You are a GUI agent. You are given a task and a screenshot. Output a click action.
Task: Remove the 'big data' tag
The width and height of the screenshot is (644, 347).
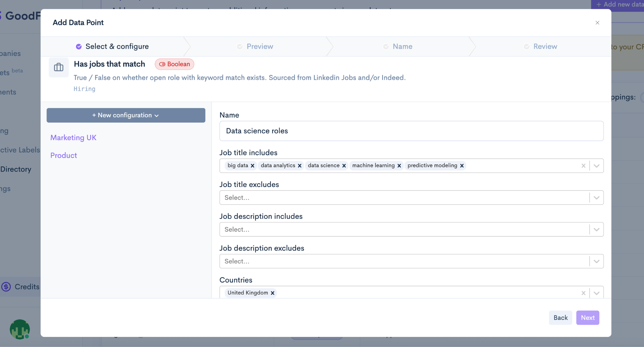point(253,166)
